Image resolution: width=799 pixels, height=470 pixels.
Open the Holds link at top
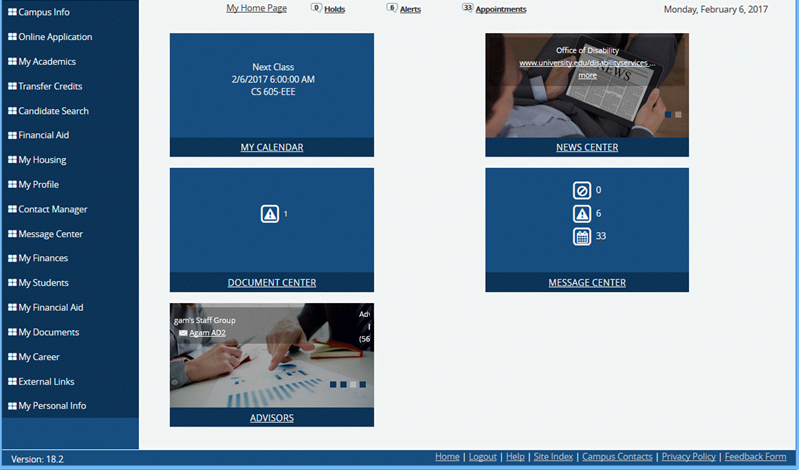tap(334, 9)
